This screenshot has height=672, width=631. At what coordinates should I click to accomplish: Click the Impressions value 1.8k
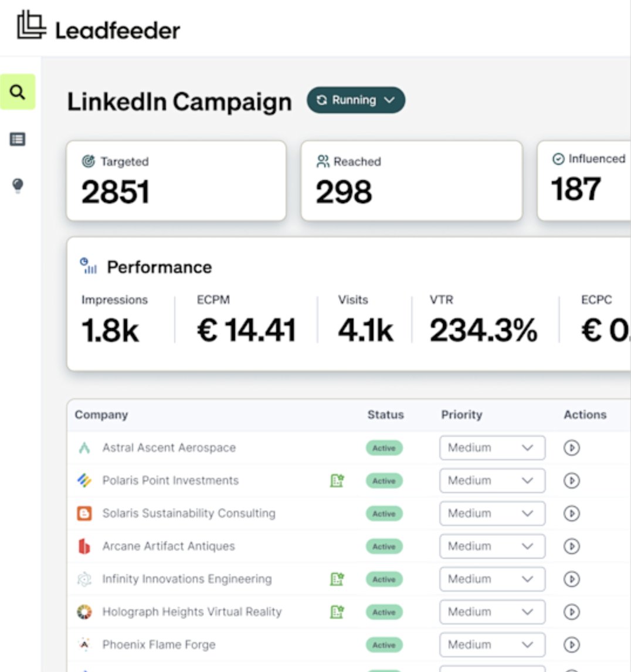pyautogui.click(x=110, y=330)
